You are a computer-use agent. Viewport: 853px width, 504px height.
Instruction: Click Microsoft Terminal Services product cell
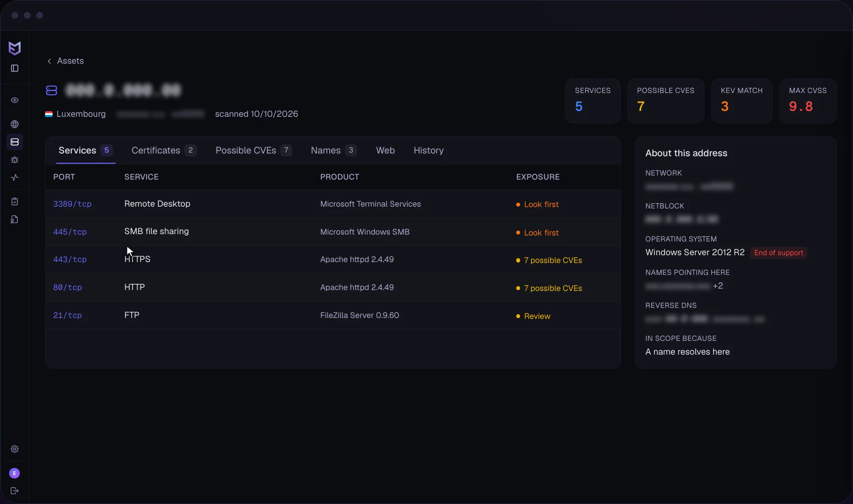coord(371,204)
